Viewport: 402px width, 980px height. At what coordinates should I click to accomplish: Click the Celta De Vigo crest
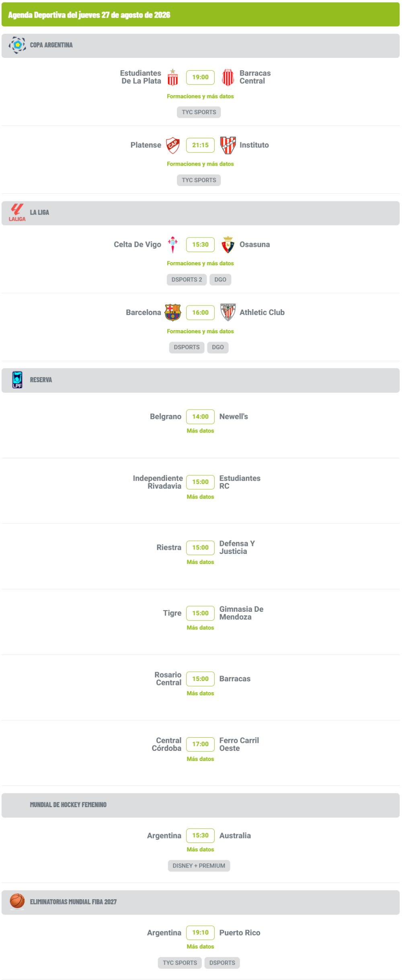click(x=173, y=244)
